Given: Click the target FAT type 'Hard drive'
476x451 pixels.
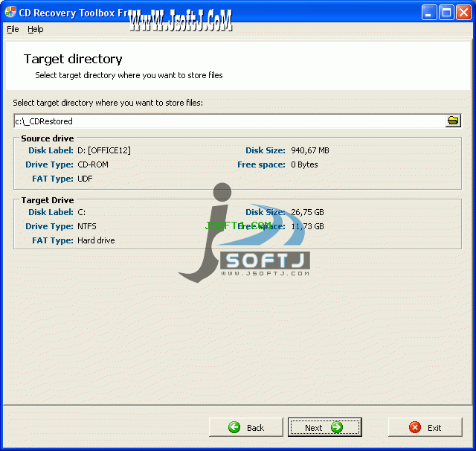Looking at the screenshot, I should click(x=96, y=240).
